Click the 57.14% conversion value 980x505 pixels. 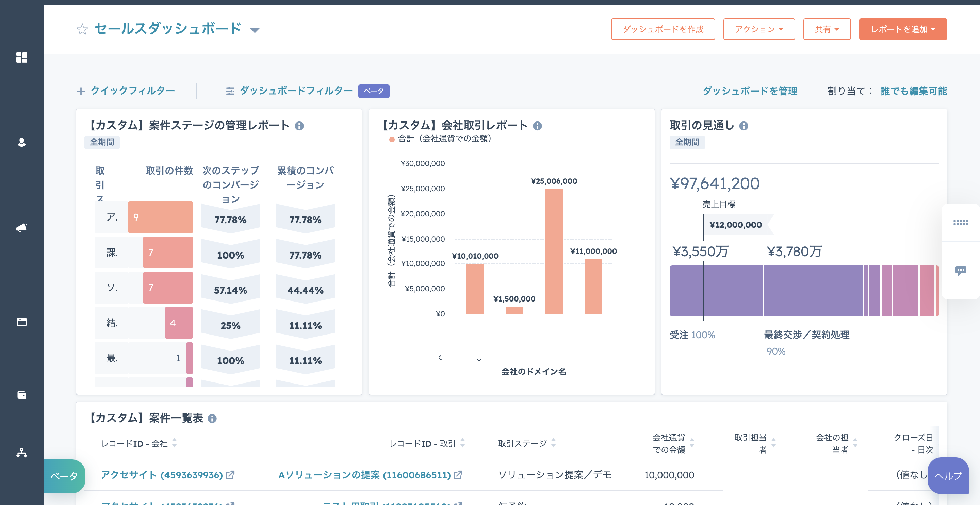coord(230,290)
